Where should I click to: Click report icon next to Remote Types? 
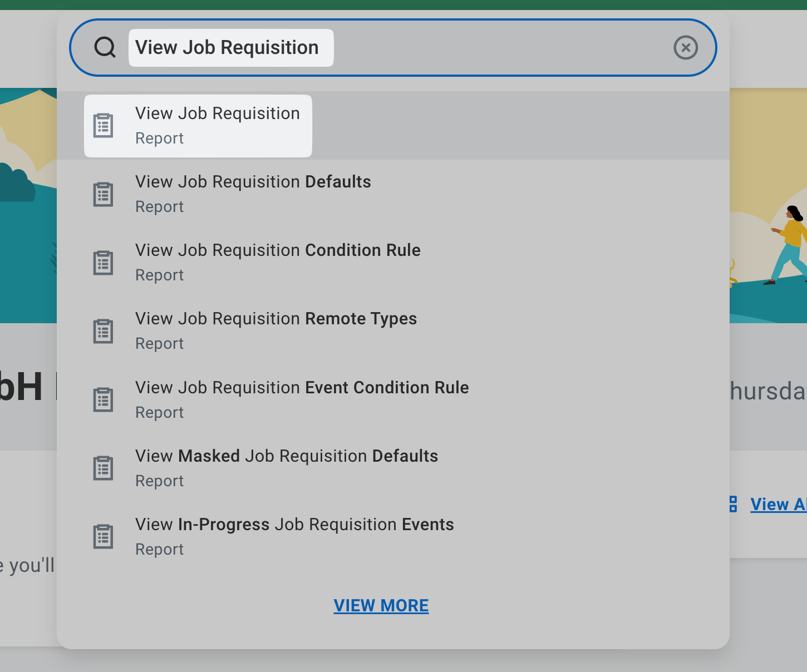point(103,331)
